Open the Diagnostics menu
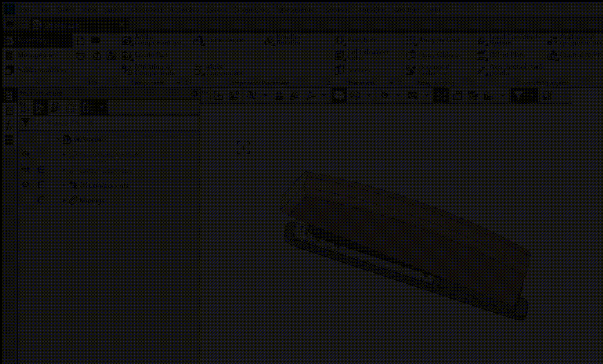The width and height of the screenshot is (603, 364). [x=251, y=10]
